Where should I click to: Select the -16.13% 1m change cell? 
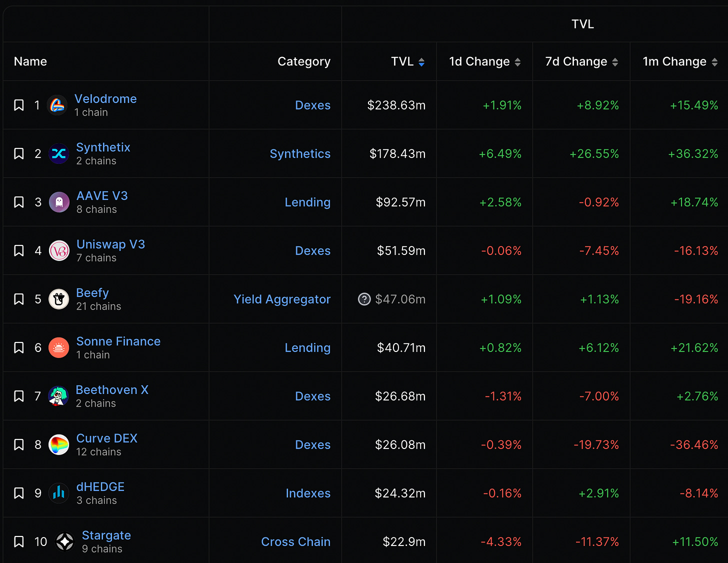(x=696, y=250)
